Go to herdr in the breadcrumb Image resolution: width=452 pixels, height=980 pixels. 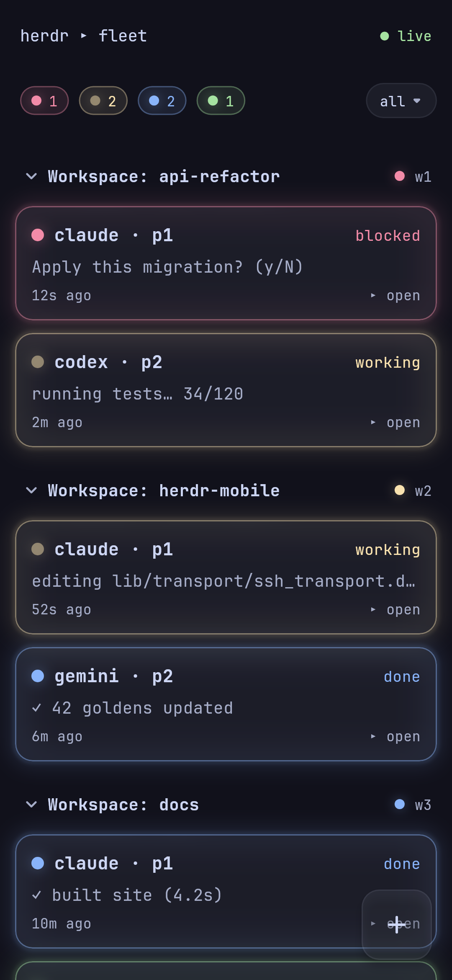point(45,36)
